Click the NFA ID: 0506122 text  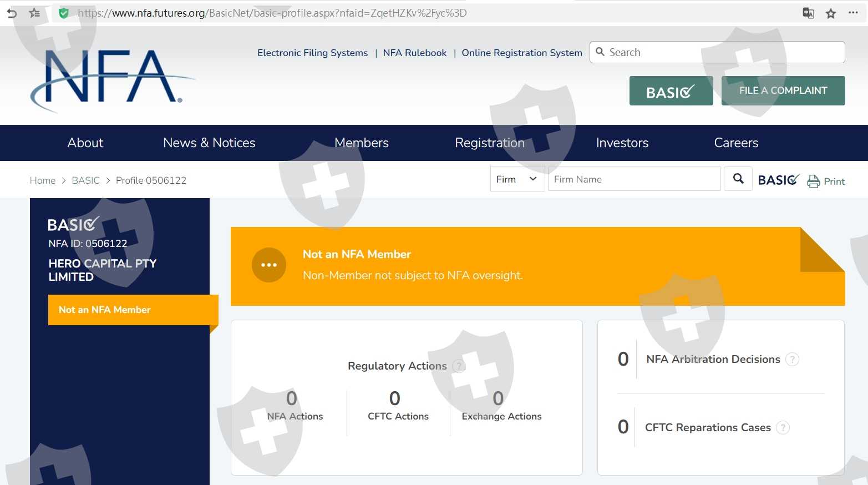point(88,243)
